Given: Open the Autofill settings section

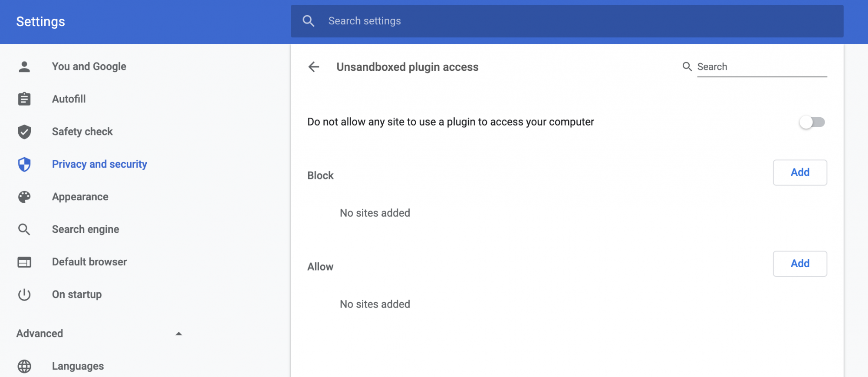Looking at the screenshot, I should tap(69, 99).
